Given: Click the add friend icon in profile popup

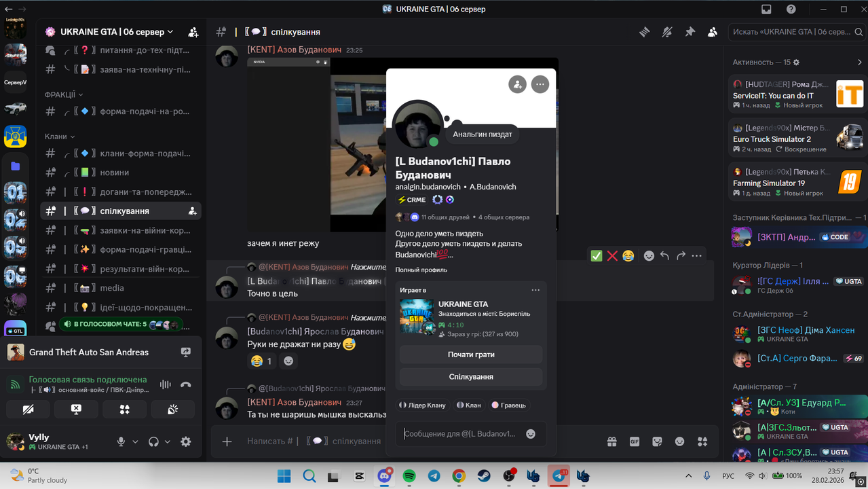Looking at the screenshot, I should point(517,84).
